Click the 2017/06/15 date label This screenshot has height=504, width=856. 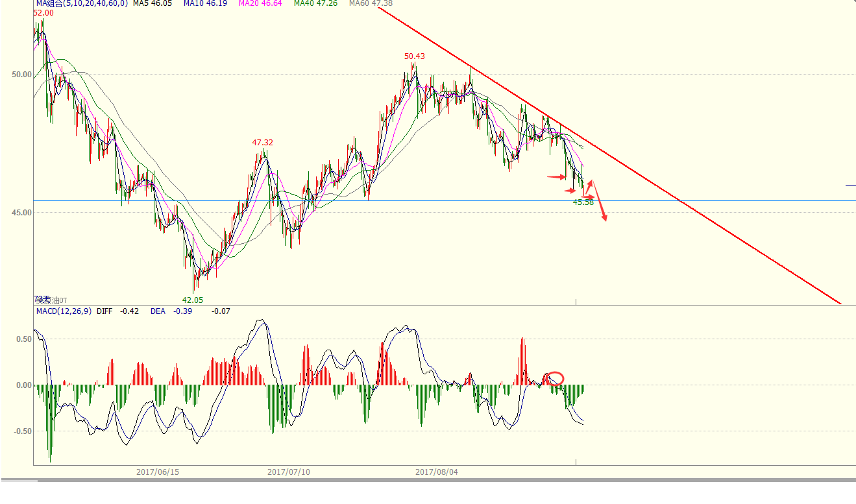coord(157,472)
